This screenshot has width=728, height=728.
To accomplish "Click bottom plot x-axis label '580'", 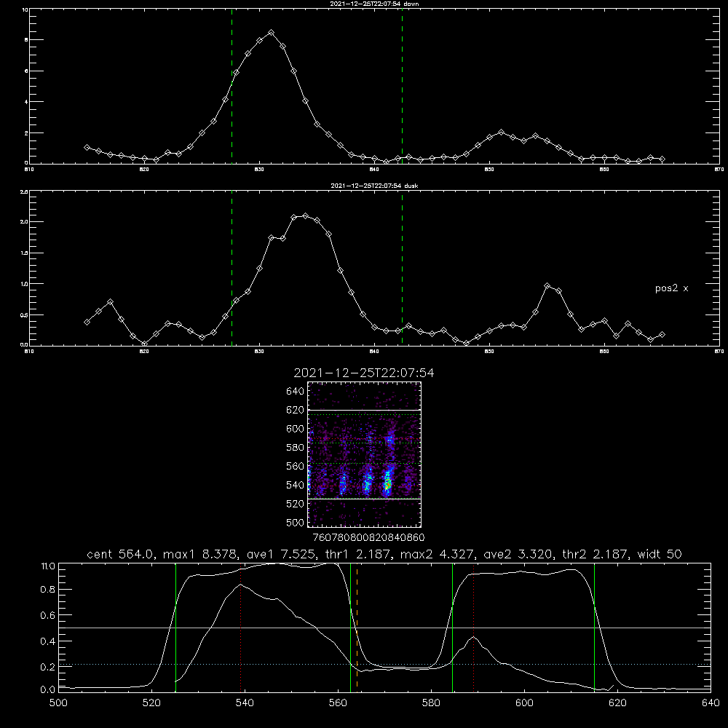I will (x=431, y=703).
